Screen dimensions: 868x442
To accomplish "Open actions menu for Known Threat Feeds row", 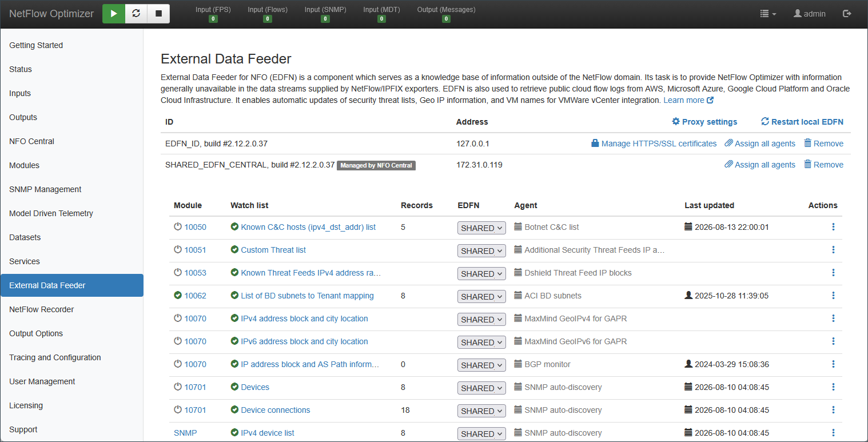I will (x=833, y=273).
